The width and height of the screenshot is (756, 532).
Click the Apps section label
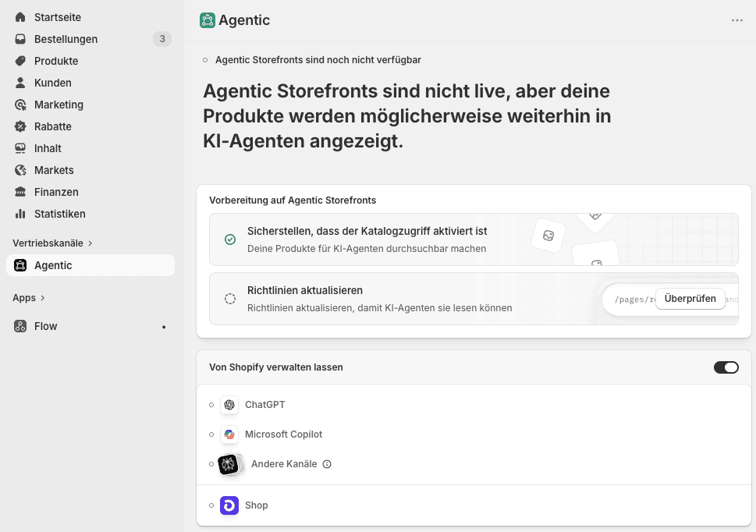pyautogui.click(x=24, y=298)
